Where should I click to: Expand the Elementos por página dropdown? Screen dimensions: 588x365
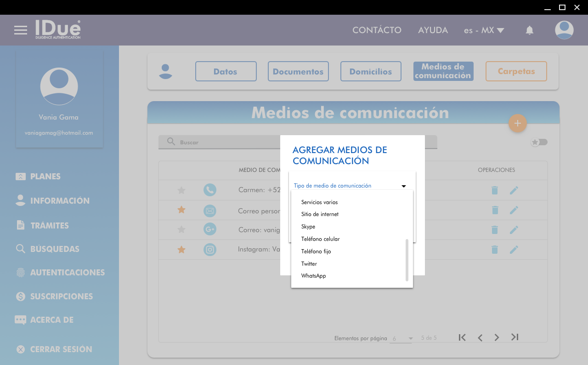(402, 338)
